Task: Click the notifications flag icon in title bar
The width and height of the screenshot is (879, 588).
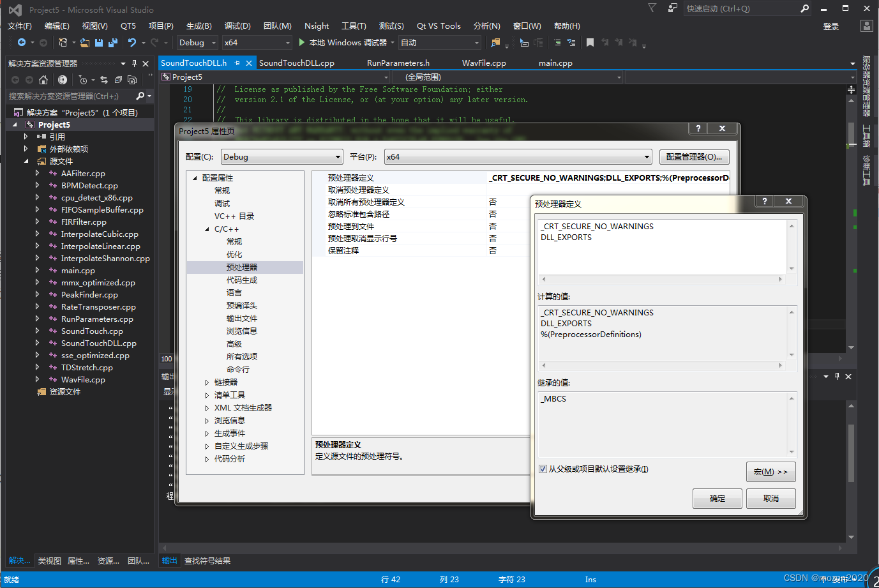Action: (x=652, y=8)
